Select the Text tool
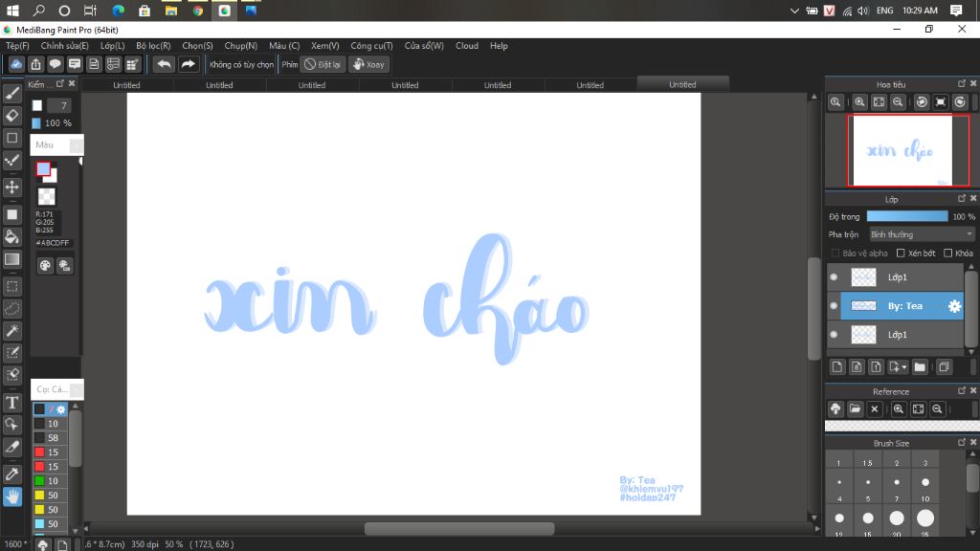This screenshot has height=551, width=980. click(11, 403)
